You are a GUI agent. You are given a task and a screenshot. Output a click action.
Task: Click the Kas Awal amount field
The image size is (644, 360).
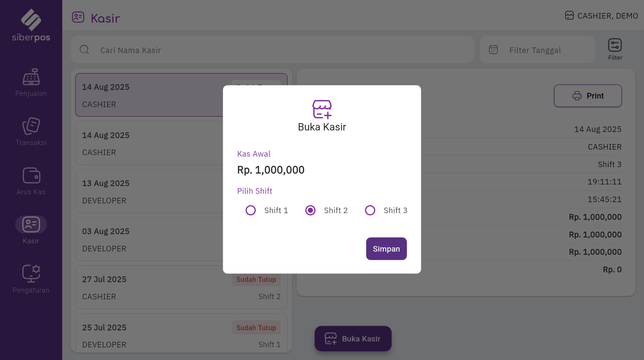coord(271,170)
